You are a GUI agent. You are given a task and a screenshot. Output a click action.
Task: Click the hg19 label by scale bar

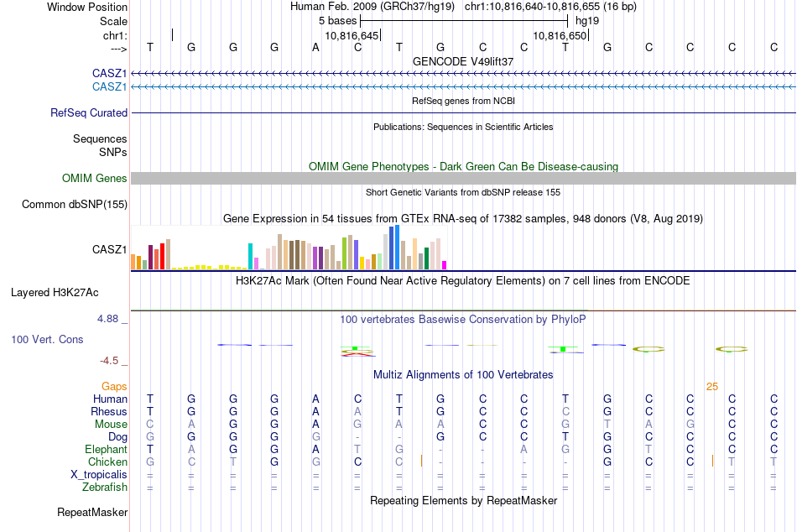pyautogui.click(x=587, y=21)
